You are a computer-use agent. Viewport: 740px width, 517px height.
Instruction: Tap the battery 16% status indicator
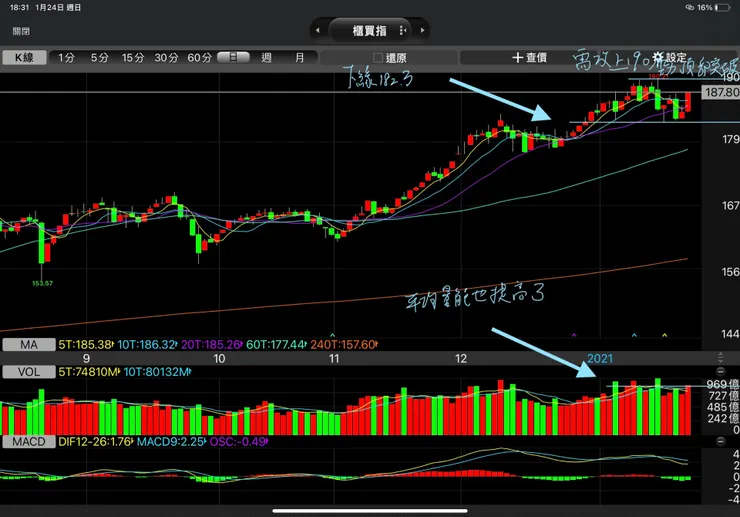(714, 8)
